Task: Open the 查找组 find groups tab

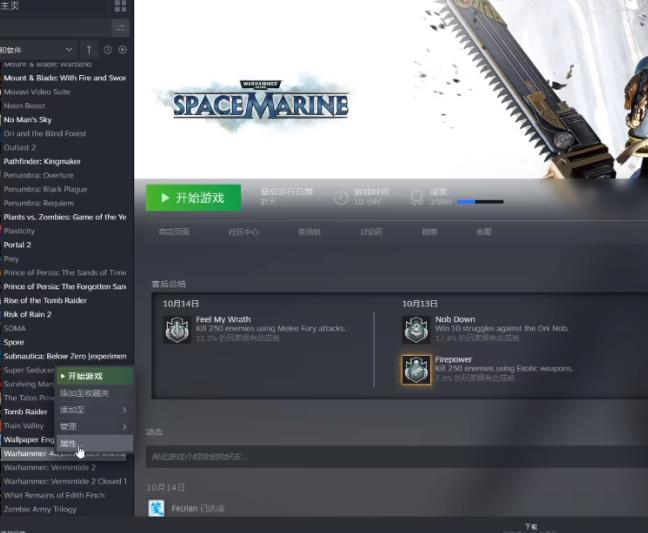Action: point(309,232)
